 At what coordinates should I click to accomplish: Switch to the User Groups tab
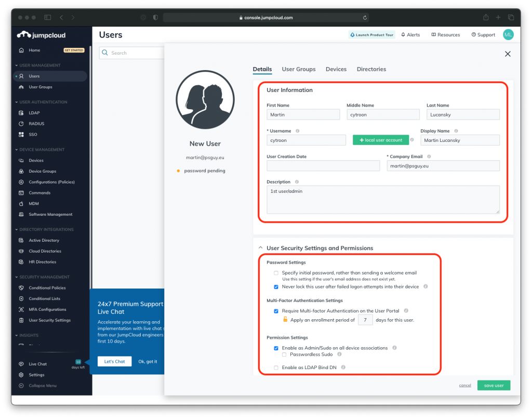click(x=299, y=69)
